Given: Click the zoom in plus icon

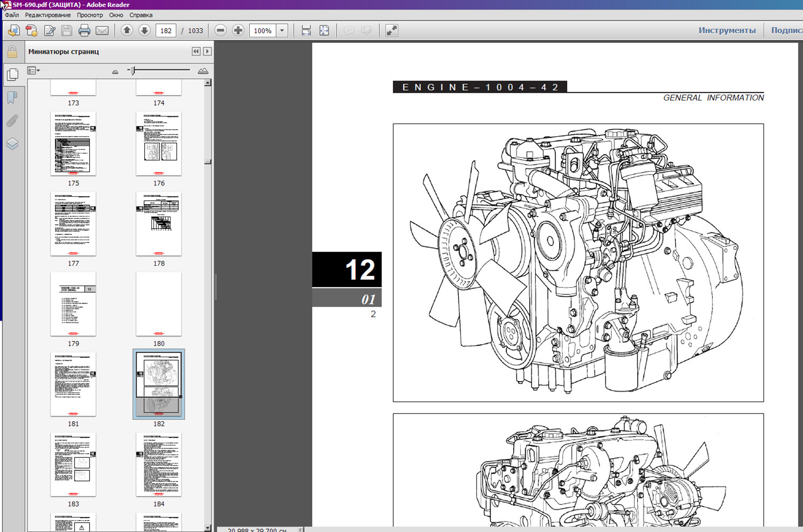Looking at the screenshot, I should tap(238, 31).
